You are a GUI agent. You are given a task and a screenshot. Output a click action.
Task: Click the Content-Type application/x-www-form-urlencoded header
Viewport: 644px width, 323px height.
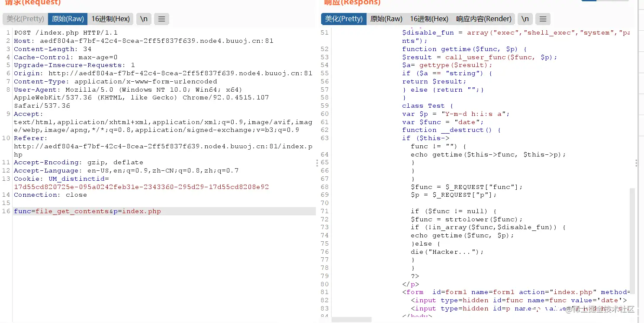116,81
